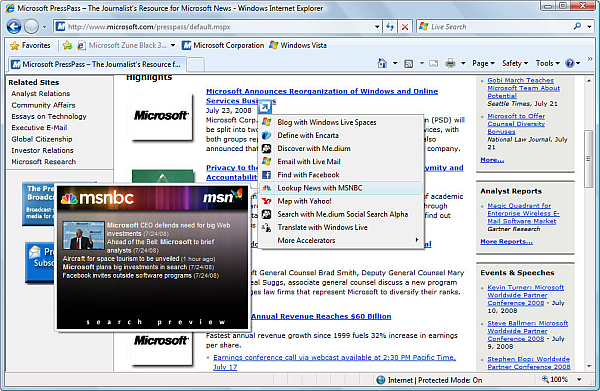Open the search provider dropdown arrow
Image resolution: width=600 pixels, height=391 pixels.
click(589, 27)
